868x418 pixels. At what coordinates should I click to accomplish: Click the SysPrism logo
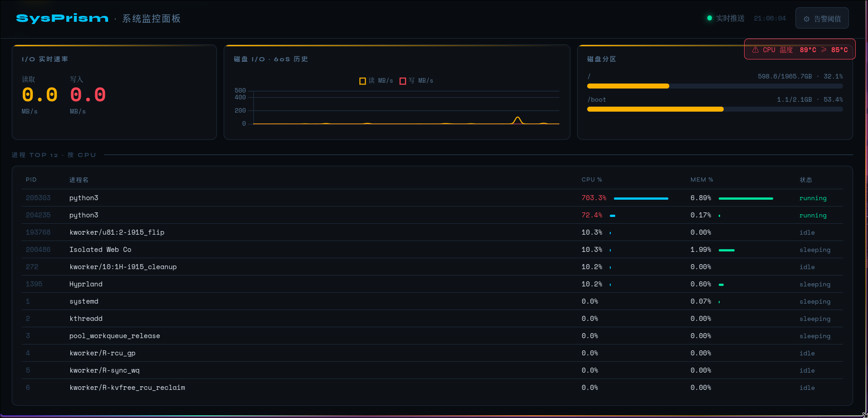(62, 19)
